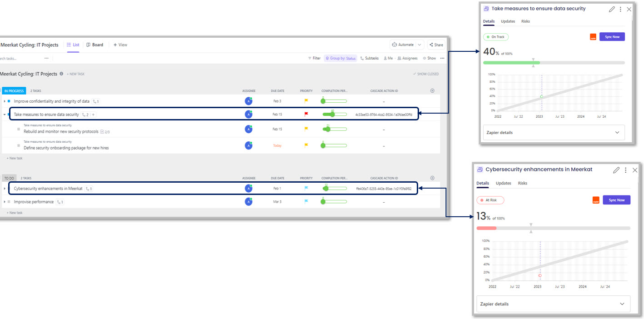Image resolution: width=644 pixels, height=319 pixels.
Task: Switch to the List view tab
Action: pyautogui.click(x=73, y=45)
